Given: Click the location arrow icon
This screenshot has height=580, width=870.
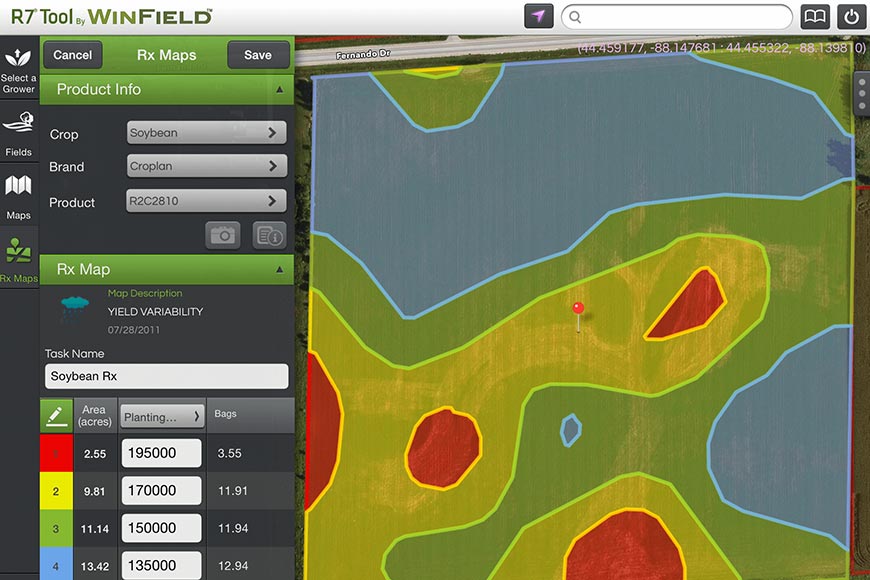Looking at the screenshot, I should click(539, 17).
